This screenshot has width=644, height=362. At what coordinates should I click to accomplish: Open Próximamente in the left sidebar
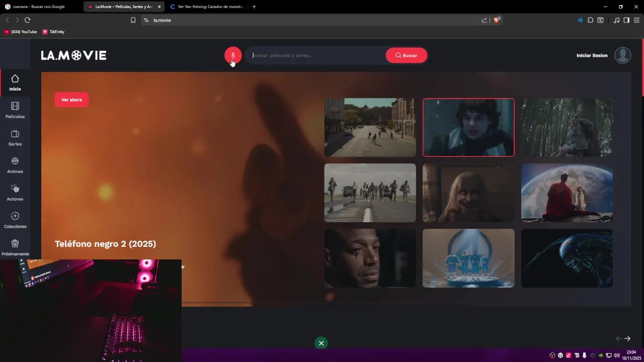point(15,248)
